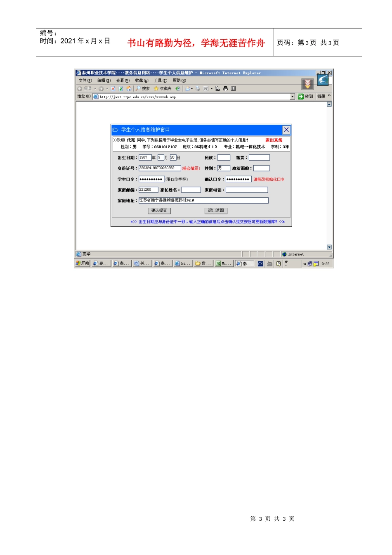The height and width of the screenshot is (555, 392).
Task: Click the browser Back arrow icon
Action: point(80,89)
